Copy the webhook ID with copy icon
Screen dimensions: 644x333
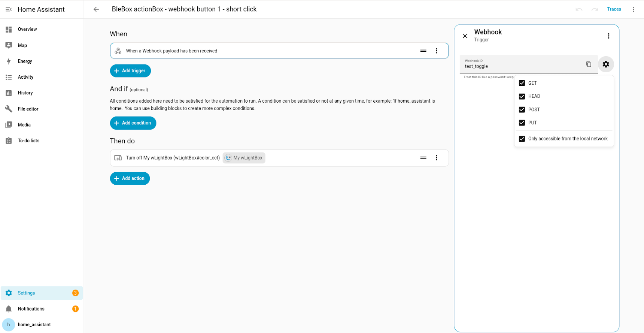[x=589, y=64]
